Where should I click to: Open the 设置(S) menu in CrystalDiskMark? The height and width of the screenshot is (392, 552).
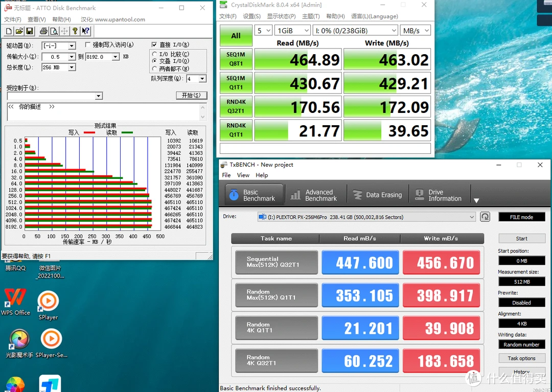(251, 16)
